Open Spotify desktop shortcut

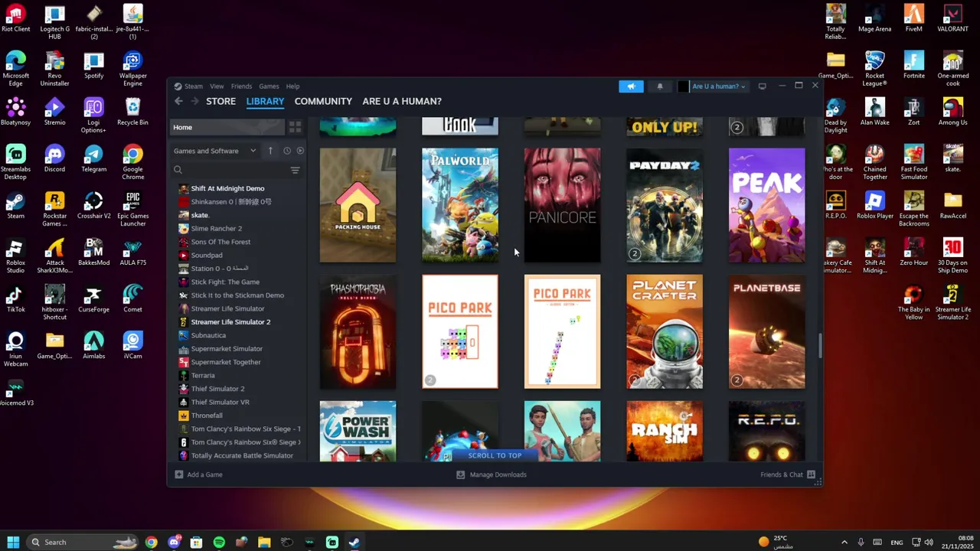[x=93, y=66]
